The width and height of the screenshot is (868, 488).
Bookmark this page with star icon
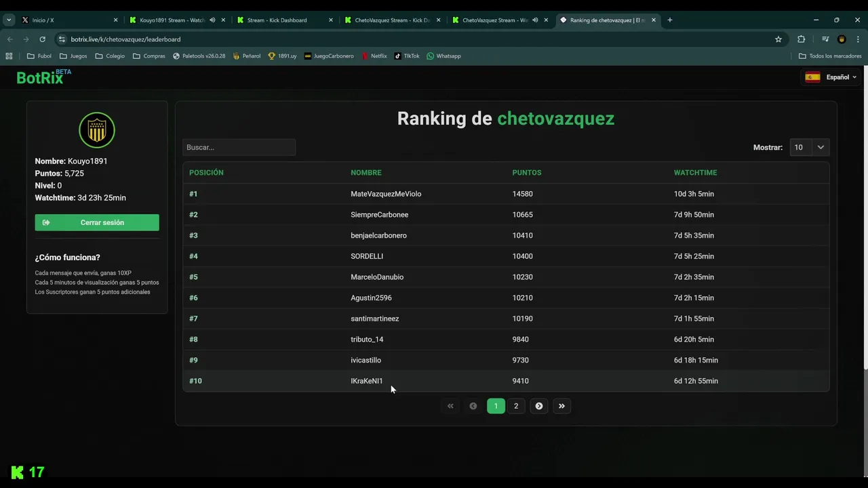click(x=778, y=39)
